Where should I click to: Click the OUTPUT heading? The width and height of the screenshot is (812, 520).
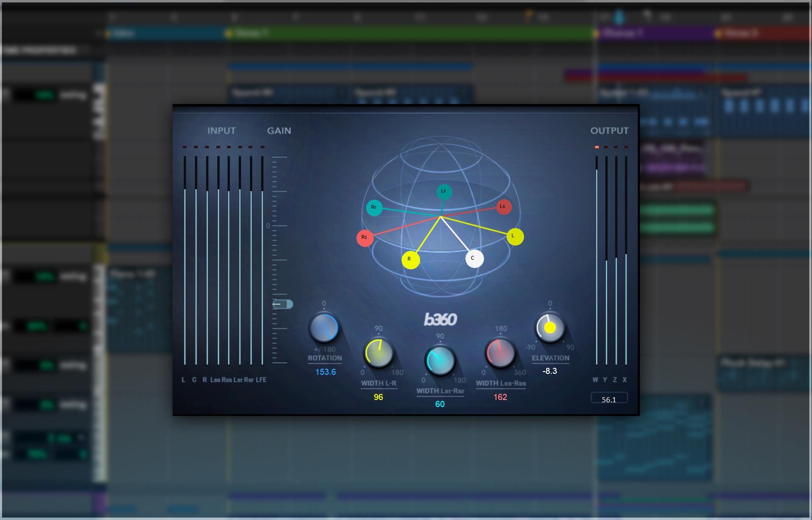pyautogui.click(x=609, y=131)
